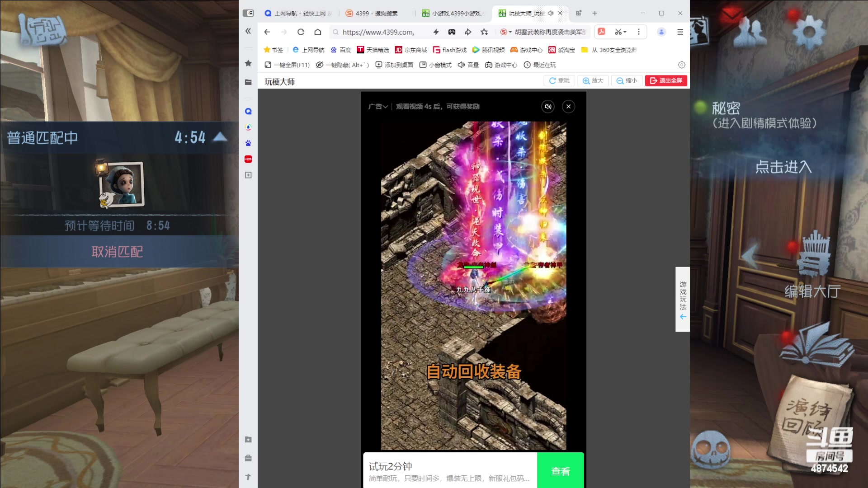
Task: Add a new app to the sidebar
Action: coord(248,175)
